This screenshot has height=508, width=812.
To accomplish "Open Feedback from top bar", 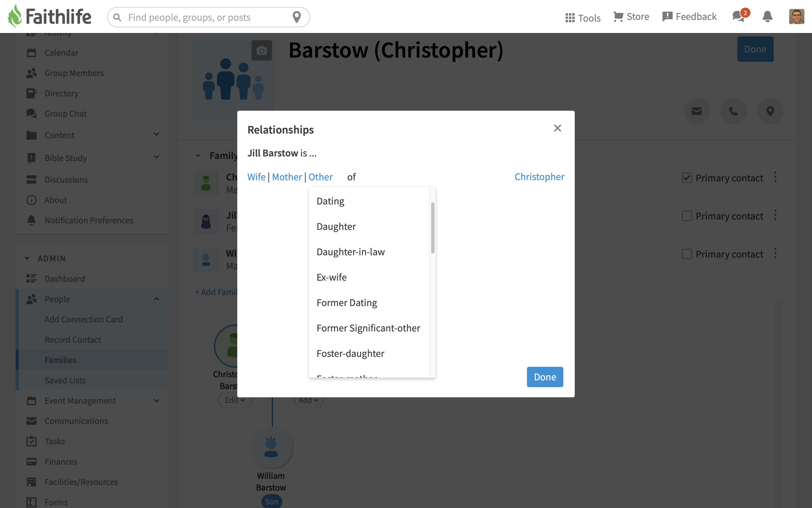I will 689,17.
